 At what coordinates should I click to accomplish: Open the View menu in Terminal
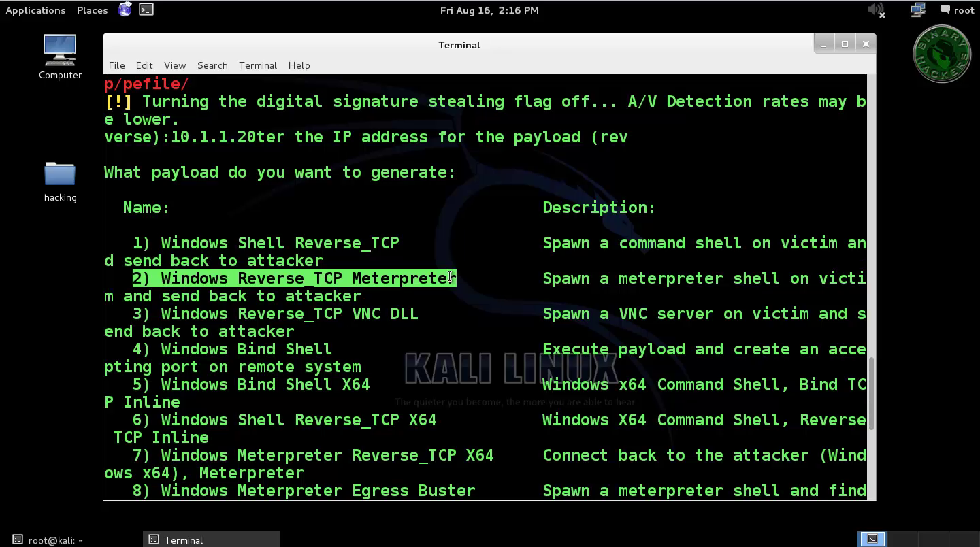click(x=175, y=65)
